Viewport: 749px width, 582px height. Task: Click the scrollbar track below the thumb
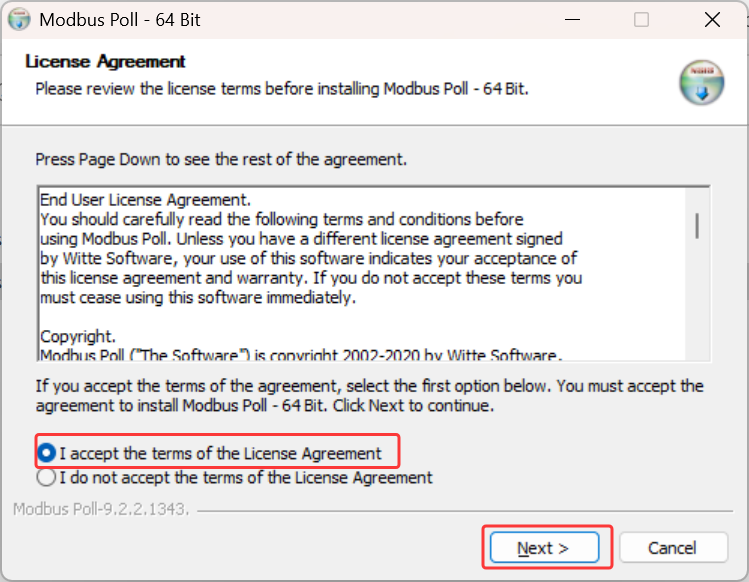click(697, 299)
